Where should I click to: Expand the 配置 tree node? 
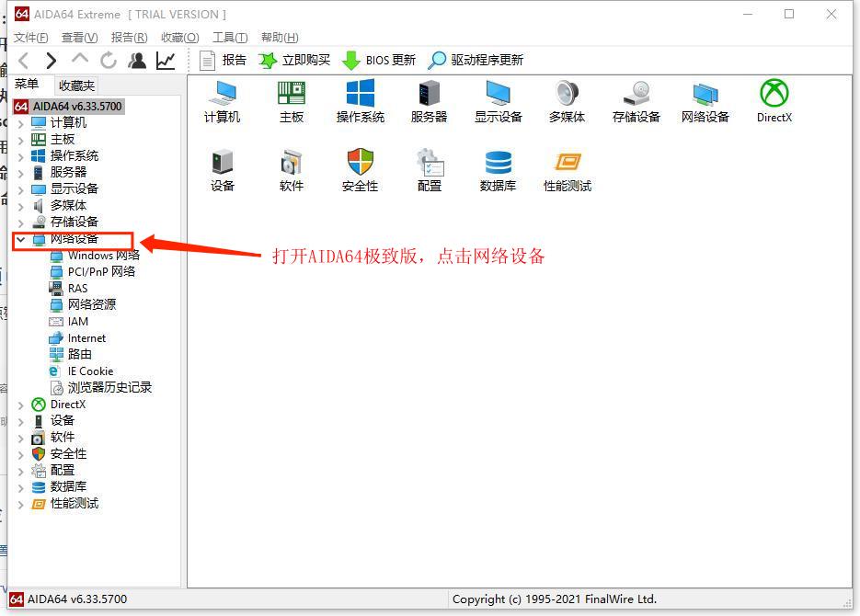(21, 470)
